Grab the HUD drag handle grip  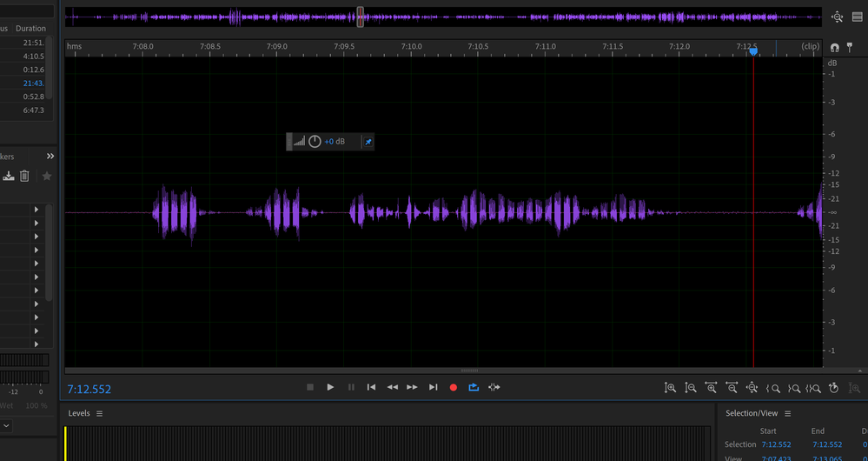pos(289,141)
